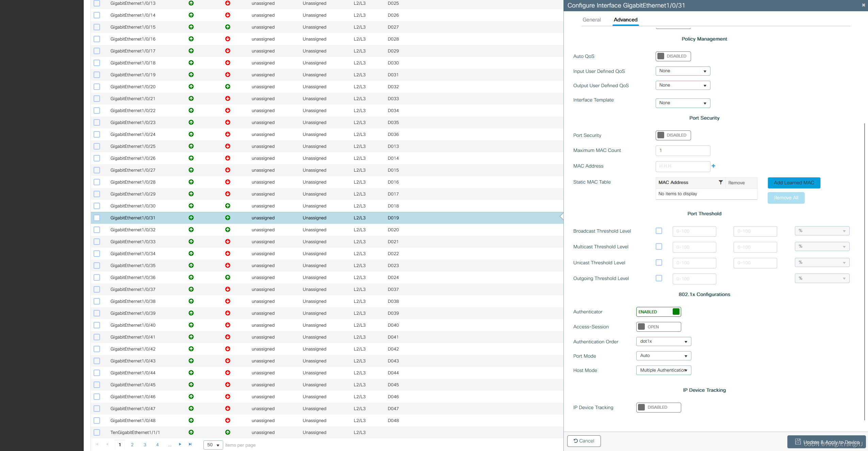Click red operational status icon for GigabitEthernet1/0/14
The image size is (868, 451).
tap(228, 15)
